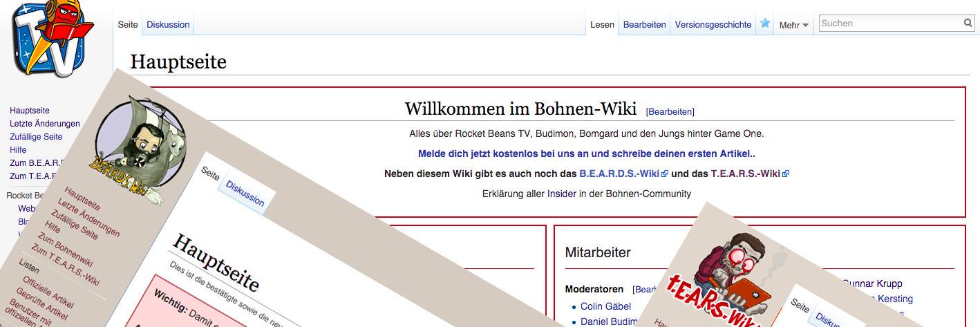Open Letzte Änderungen in main sidebar
Image resolution: width=980 pixels, height=327 pixels.
pos(45,124)
